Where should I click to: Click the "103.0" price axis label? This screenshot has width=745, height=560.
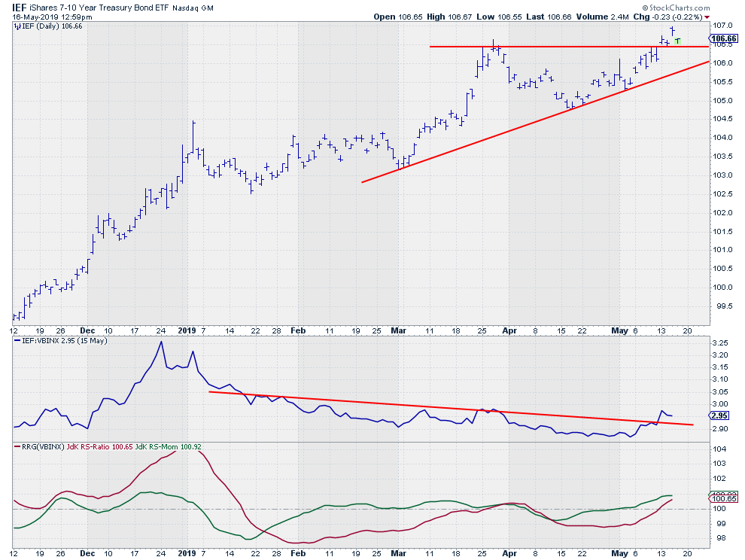coord(721,175)
